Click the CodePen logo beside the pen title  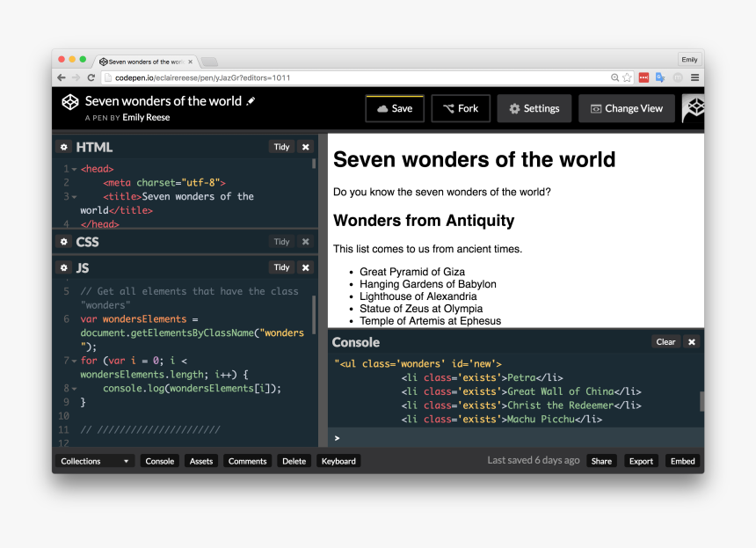coord(70,102)
